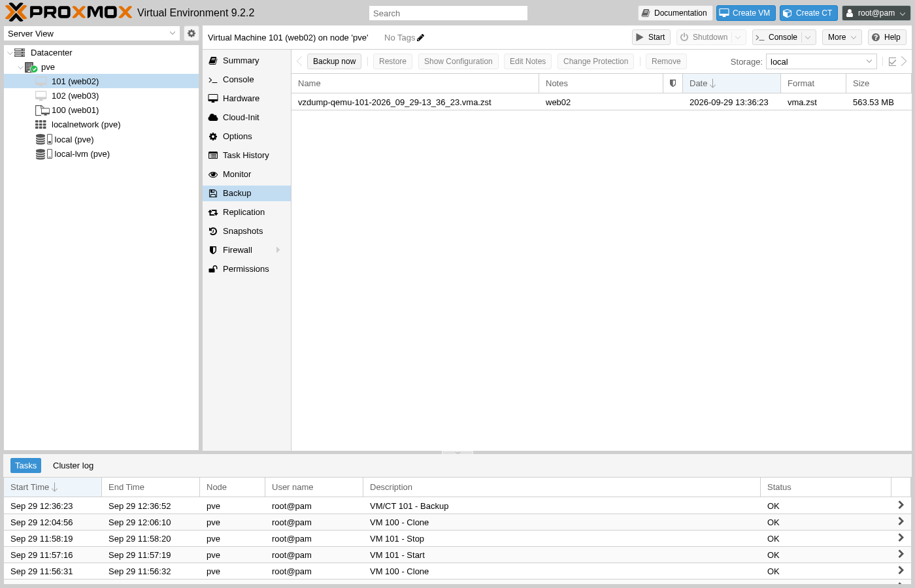
Task: Open the Snapshots section in side menu
Action: (x=246, y=231)
